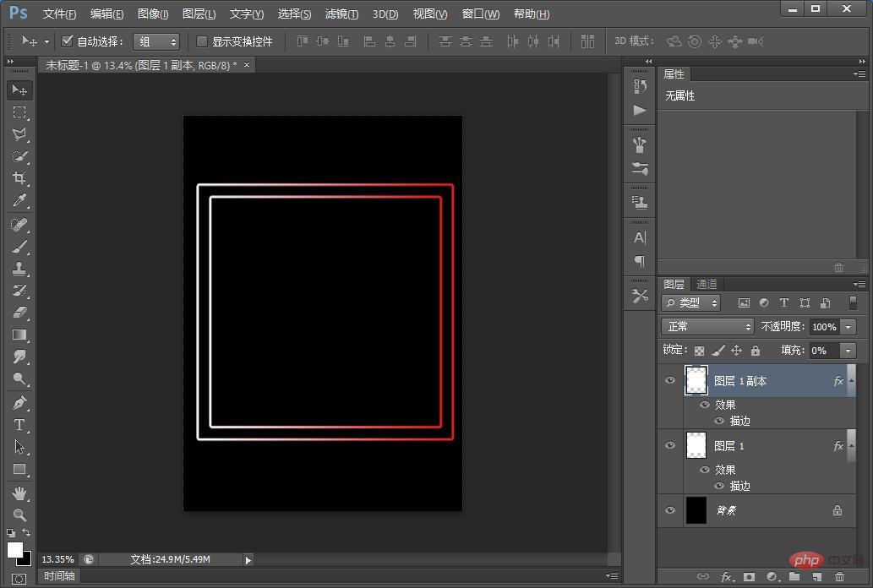Image resolution: width=873 pixels, height=588 pixels.
Task: Toggle lock transparent pixels icon
Action: pyautogui.click(x=699, y=351)
